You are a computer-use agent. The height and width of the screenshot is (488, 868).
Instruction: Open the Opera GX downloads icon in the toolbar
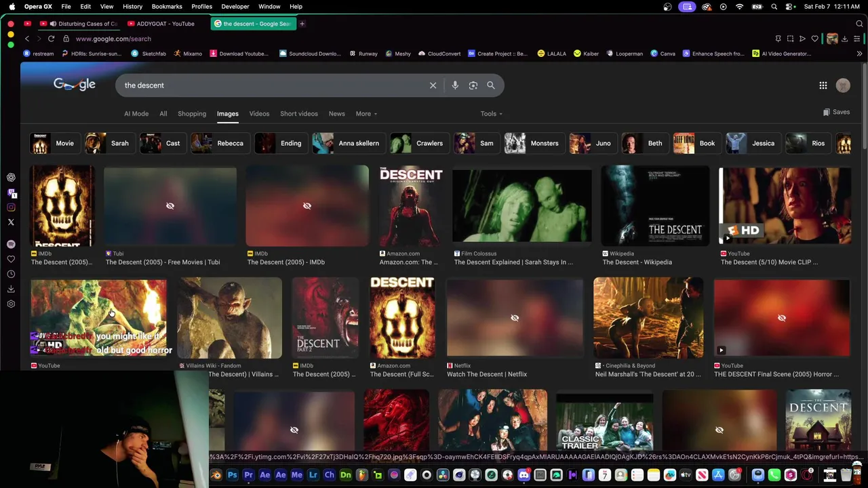tap(844, 39)
